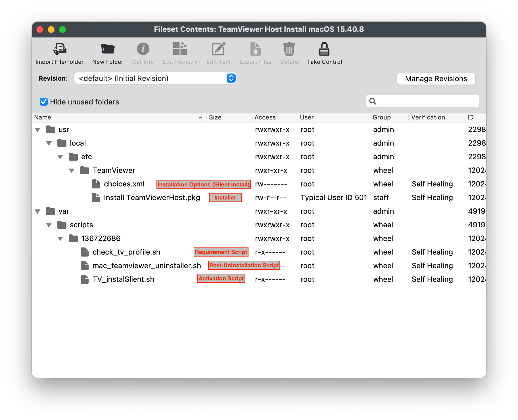Click Self Healing on TV_instalSlient.sh row
Image resolution: width=518 pixels, height=420 pixels.
(432, 279)
